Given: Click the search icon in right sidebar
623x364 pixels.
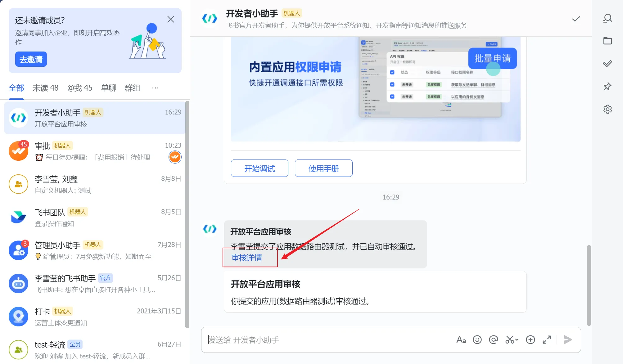Looking at the screenshot, I should pos(607,18).
